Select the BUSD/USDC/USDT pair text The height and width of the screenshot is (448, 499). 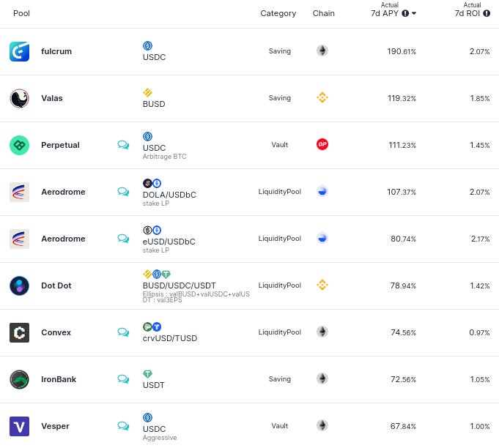pyautogui.click(x=180, y=285)
